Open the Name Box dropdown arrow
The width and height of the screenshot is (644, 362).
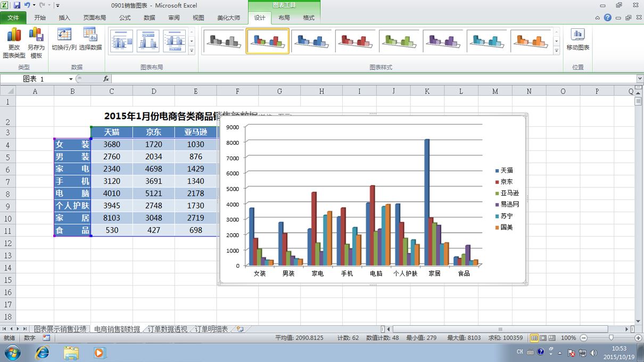[x=70, y=79]
